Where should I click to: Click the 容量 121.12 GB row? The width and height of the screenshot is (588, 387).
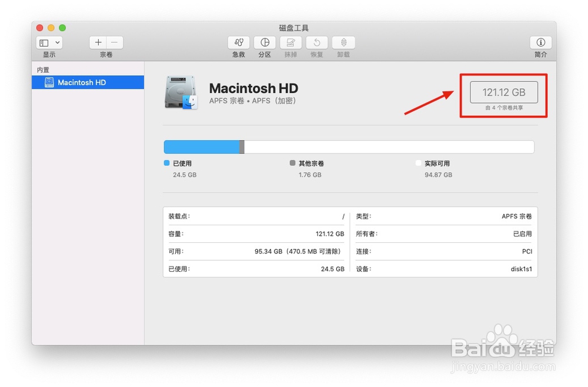pyautogui.click(x=256, y=233)
